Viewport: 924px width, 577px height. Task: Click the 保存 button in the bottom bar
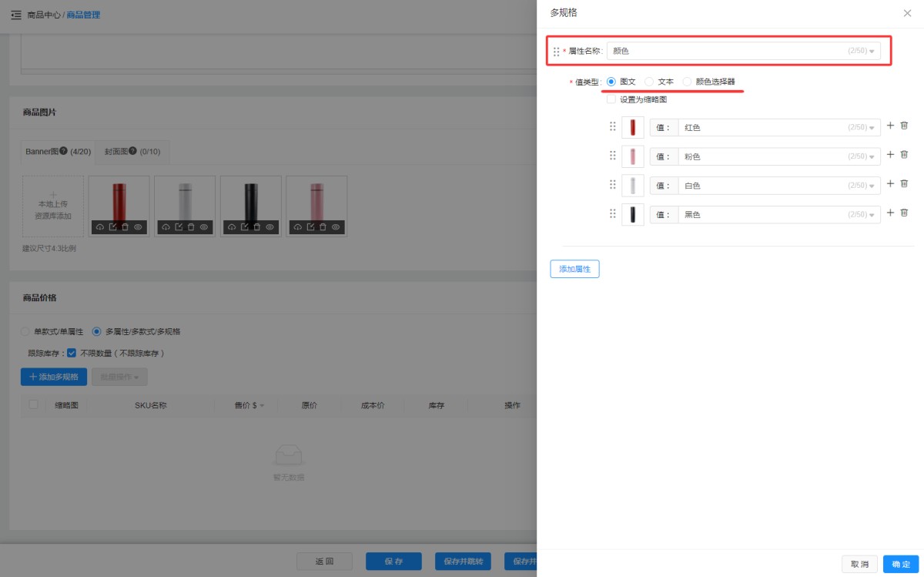point(393,562)
